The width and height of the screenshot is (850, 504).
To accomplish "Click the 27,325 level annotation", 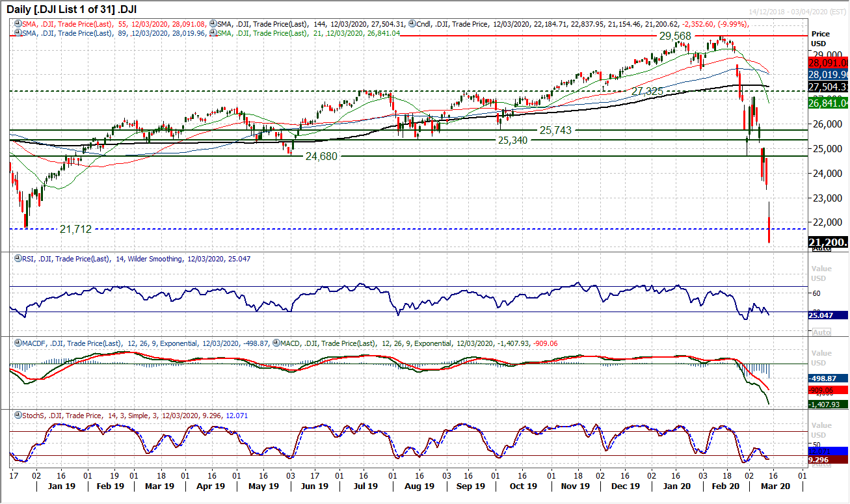I will click(647, 92).
